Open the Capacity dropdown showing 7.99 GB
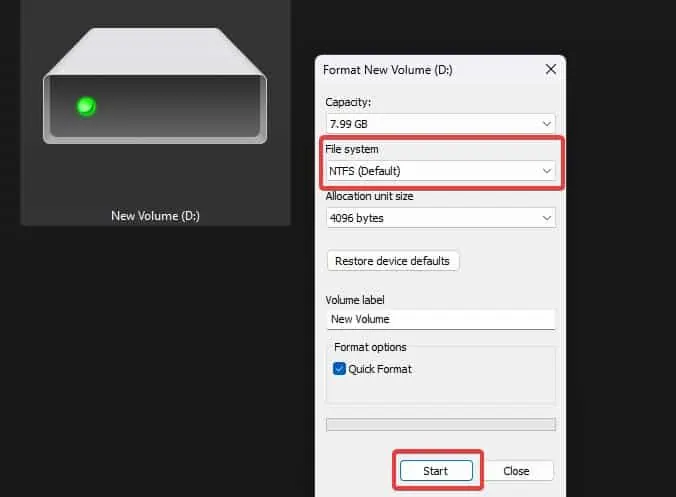This screenshot has width=676, height=497. [441, 124]
